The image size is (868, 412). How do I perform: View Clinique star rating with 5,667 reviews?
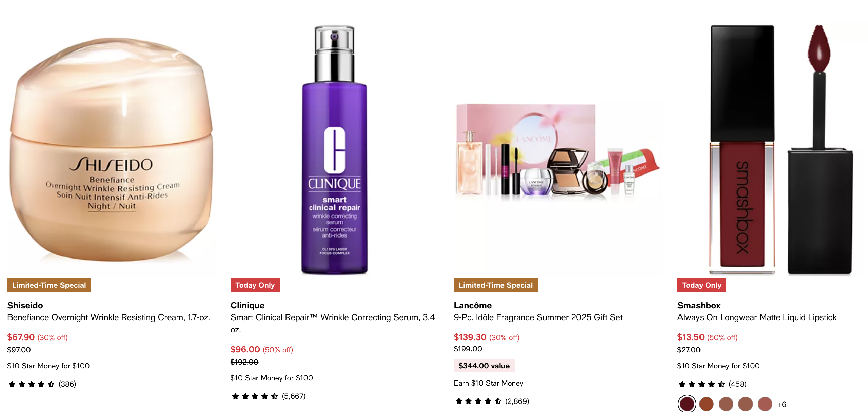pos(269,396)
